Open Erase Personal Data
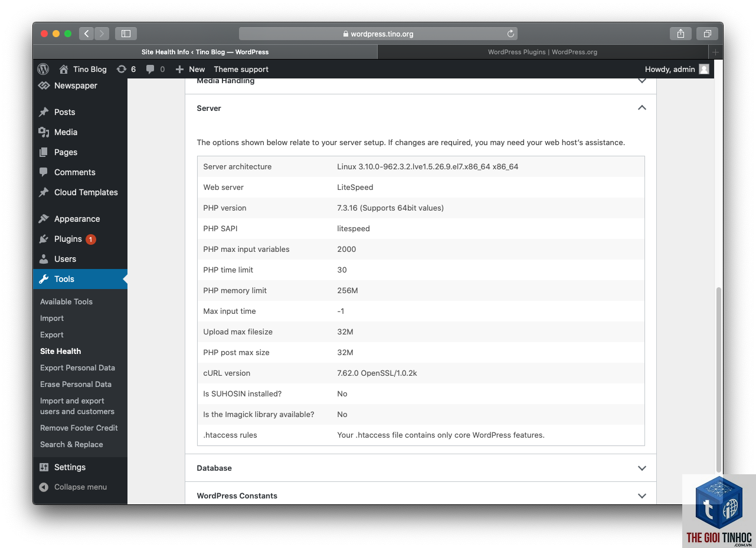This screenshot has width=756, height=548. pyautogui.click(x=76, y=384)
